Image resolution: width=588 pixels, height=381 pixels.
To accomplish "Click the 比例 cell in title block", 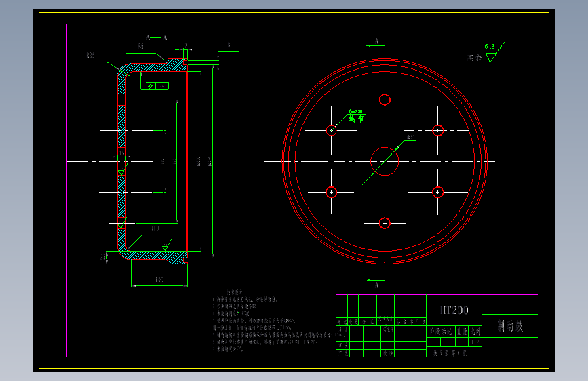I will (475, 331).
